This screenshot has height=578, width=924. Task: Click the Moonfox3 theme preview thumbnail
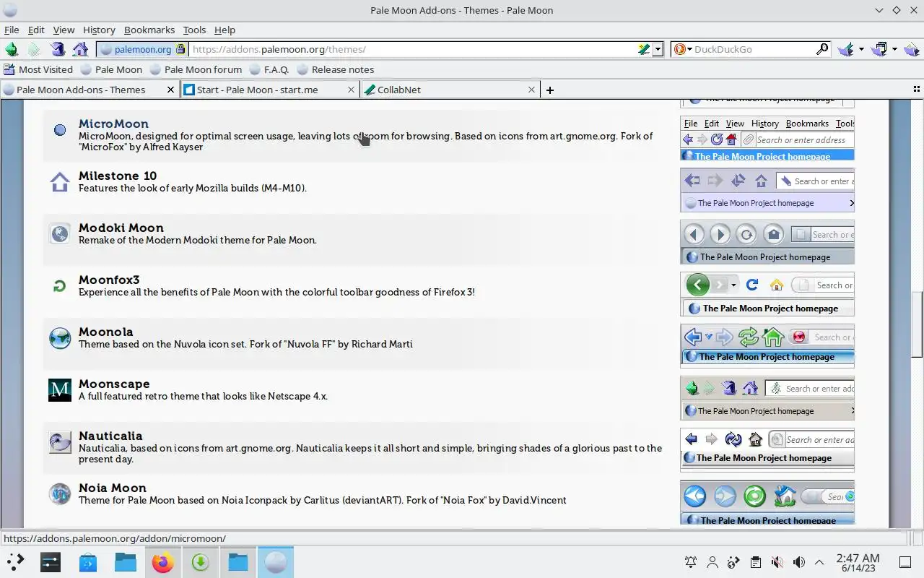coord(767,294)
